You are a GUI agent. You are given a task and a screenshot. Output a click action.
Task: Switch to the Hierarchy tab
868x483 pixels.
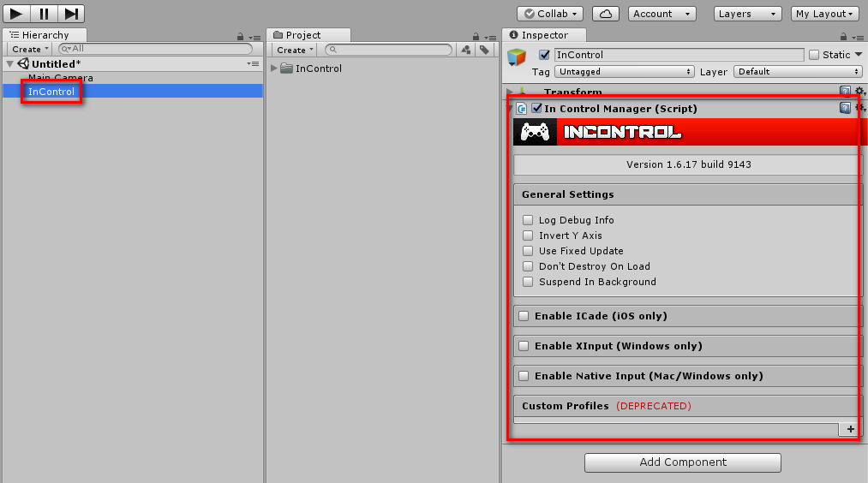point(45,35)
